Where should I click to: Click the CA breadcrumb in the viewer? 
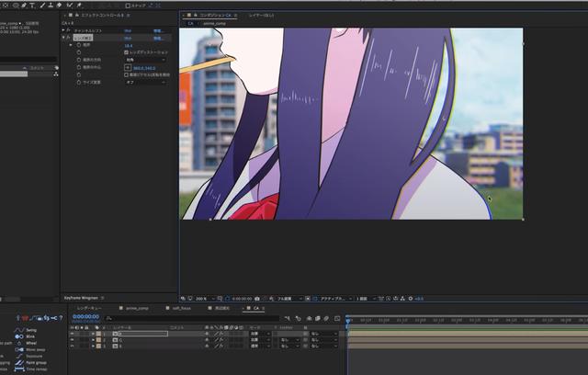[190, 23]
